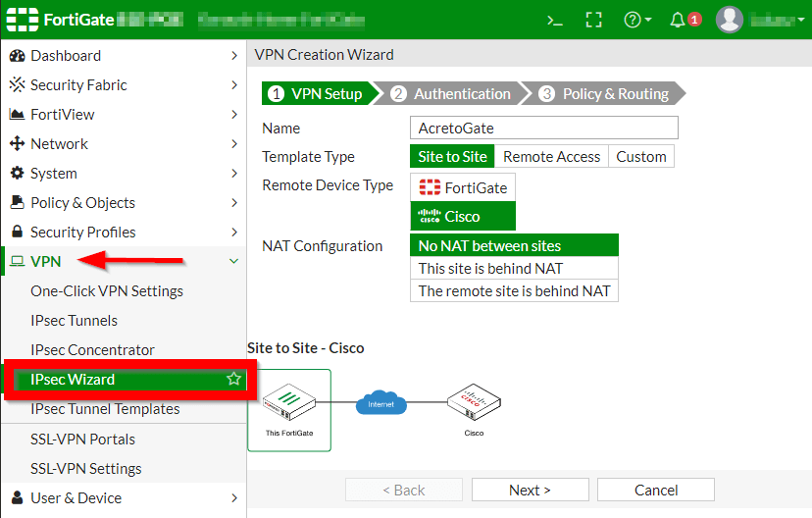Click the < Back button

point(404,490)
